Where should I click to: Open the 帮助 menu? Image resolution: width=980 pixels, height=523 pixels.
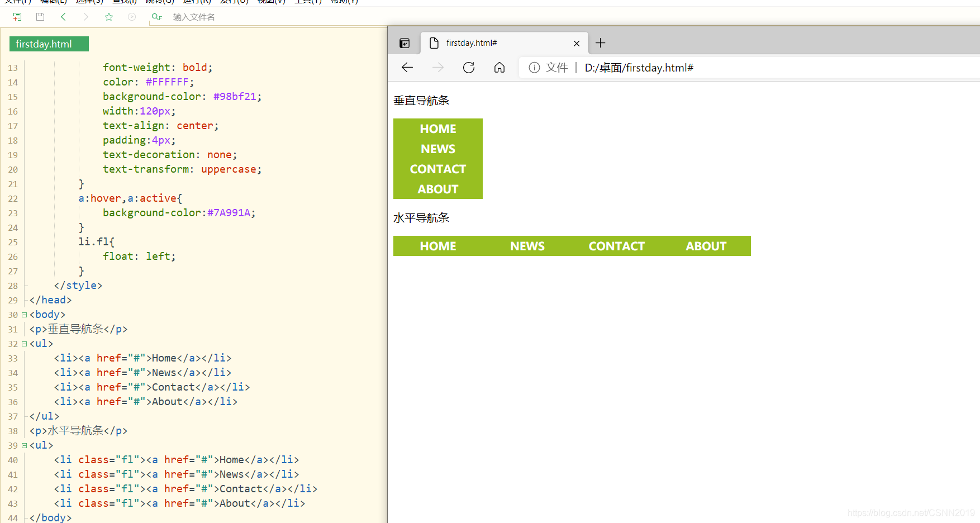344,2
